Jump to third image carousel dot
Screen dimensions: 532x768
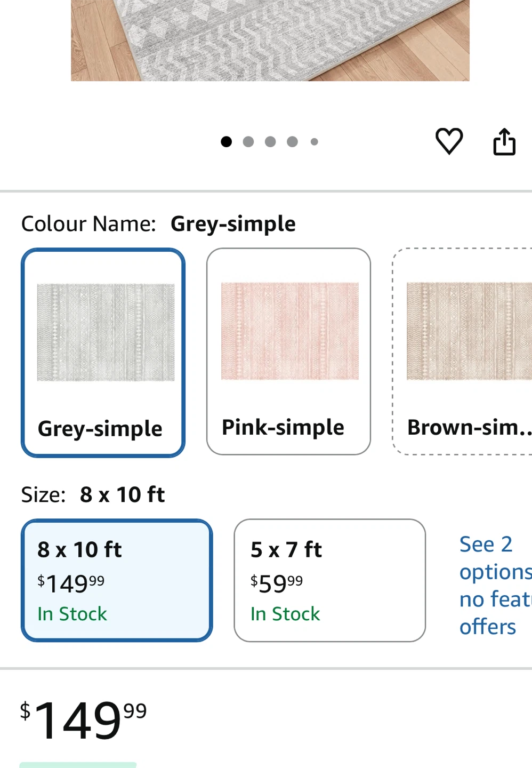pos(270,142)
